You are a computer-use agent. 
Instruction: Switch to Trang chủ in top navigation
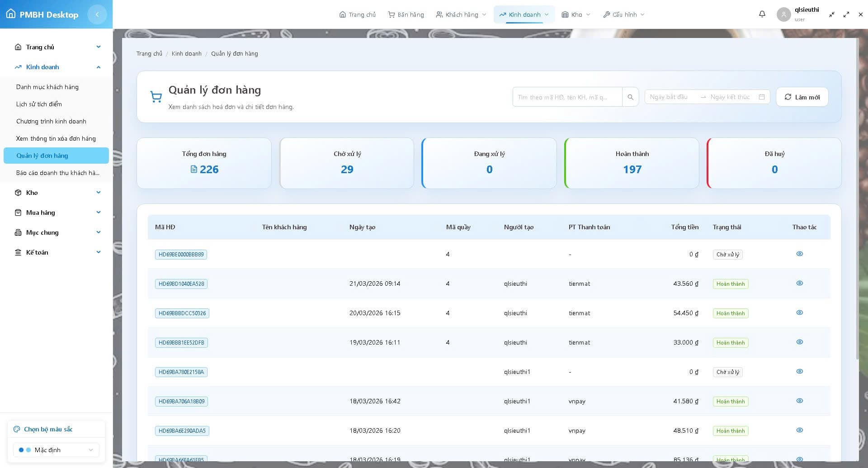(x=357, y=14)
